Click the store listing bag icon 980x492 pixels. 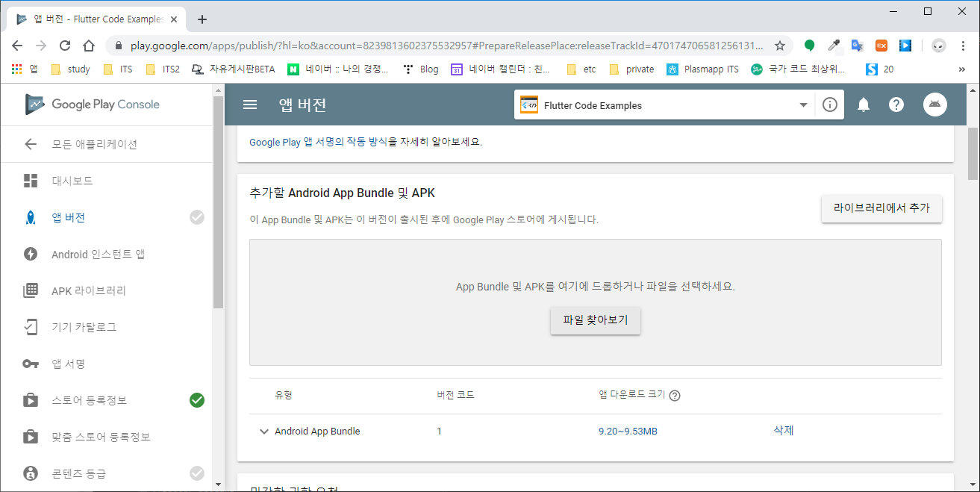click(x=31, y=400)
